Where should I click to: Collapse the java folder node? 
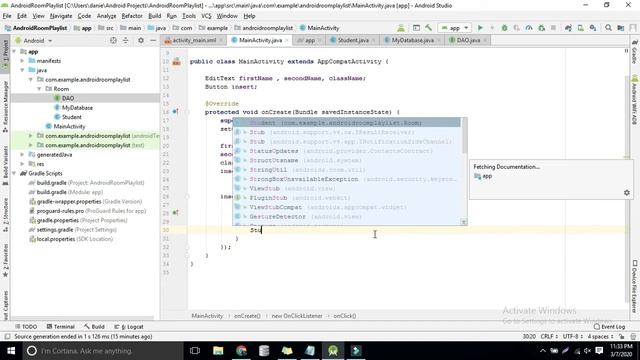point(22,70)
